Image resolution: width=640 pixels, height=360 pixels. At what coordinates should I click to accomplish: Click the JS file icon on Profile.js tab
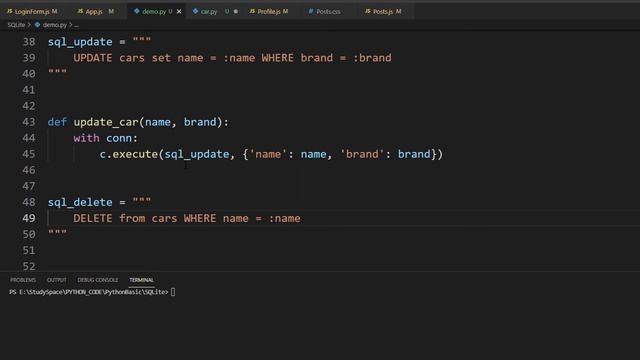(x=252, y=11)
